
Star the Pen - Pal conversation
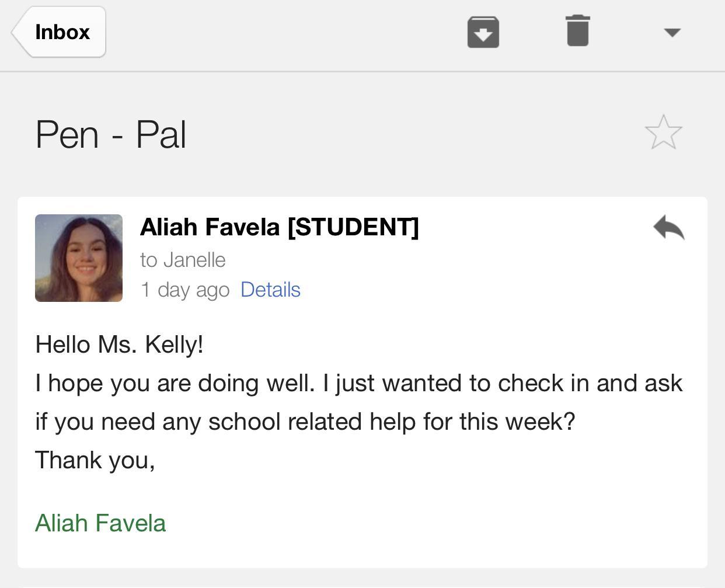(663, 133)
